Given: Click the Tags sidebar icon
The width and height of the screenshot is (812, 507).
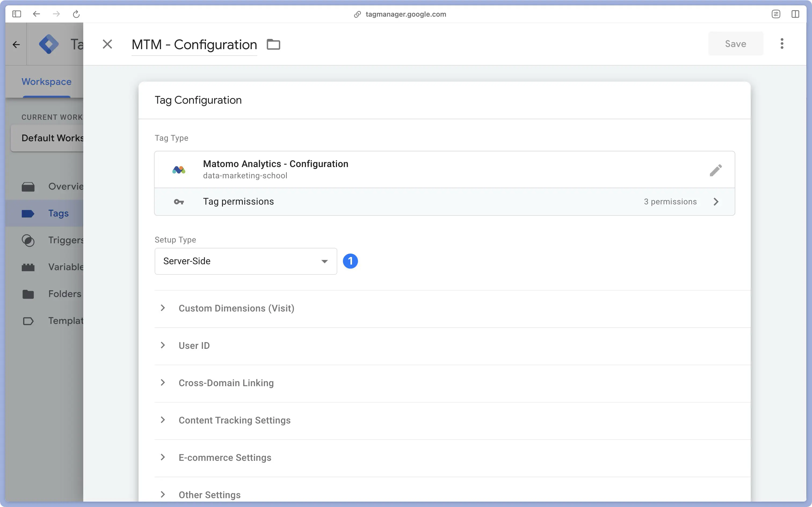Looking at the screenshot, I should click(28, 213).
